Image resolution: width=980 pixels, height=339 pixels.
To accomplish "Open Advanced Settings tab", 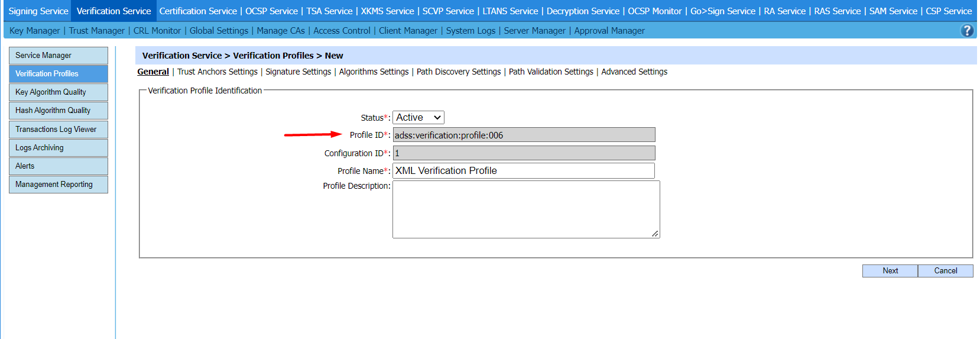I will [x=634, y=72].
